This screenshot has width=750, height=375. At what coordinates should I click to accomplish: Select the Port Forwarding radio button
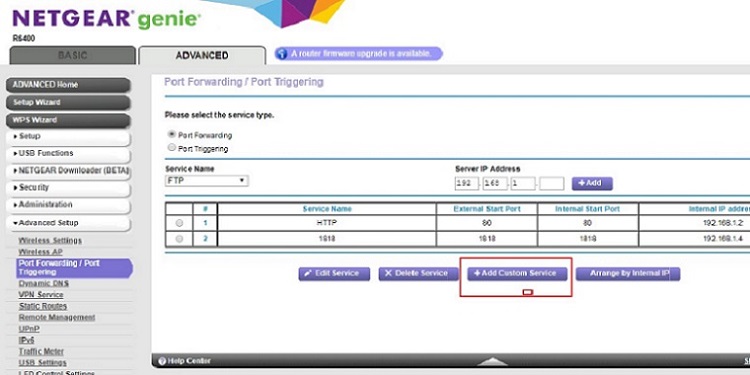click(x=172, y=134)
